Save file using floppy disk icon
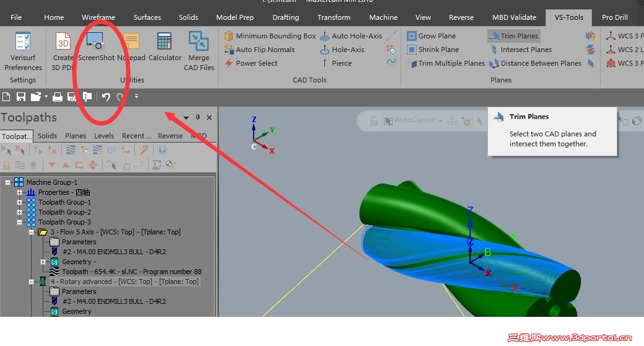The width and height of the screenshot is (644, 346). 20,97
